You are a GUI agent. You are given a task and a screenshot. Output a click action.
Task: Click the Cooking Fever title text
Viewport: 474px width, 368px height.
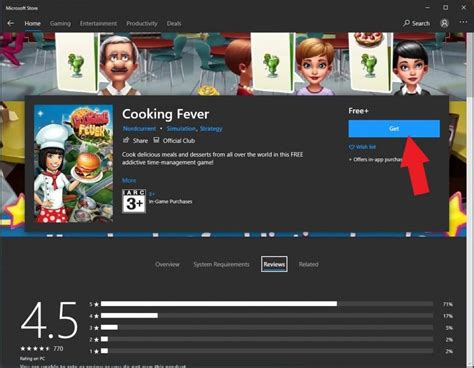pyautogui.click(x=166, y=114)
